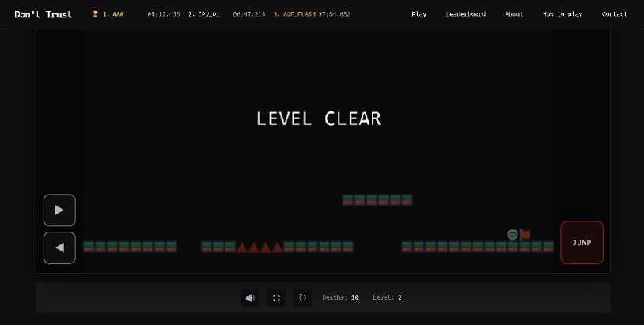This screenshot has width=644, height=325.
Task: Click the Don't Trust site logo
Action: (44, 14)
